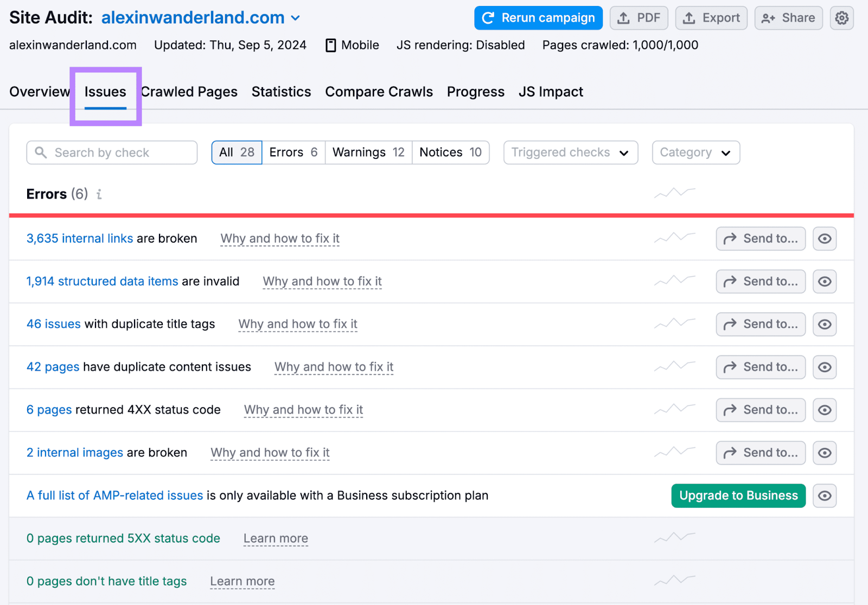The width and height of the screenshot is (868, 605).
Task: Open the Triggered checks dropdown
Action: pos(570,152)
